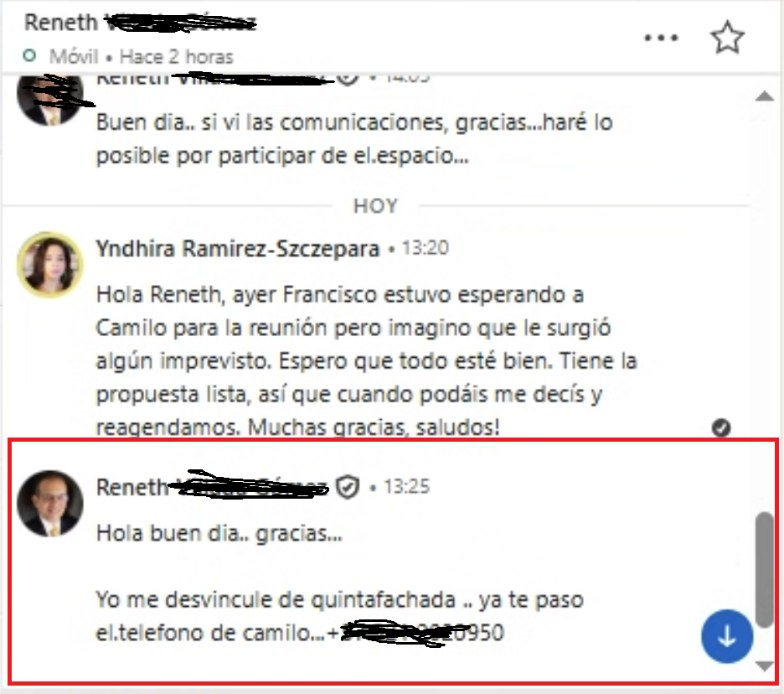Click the grey scrollbar thumb

pos(764,569)
